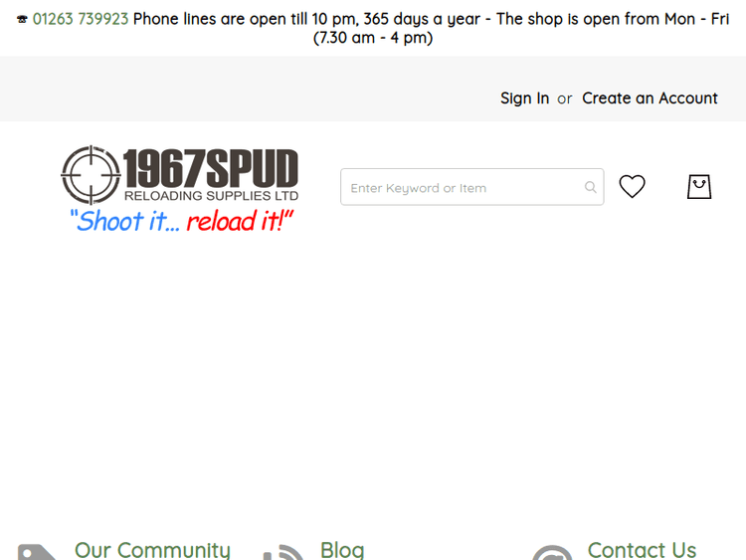Screen dimensions: 746x560
Task: Open the heart wishlist icon
Action: point(632,186)
